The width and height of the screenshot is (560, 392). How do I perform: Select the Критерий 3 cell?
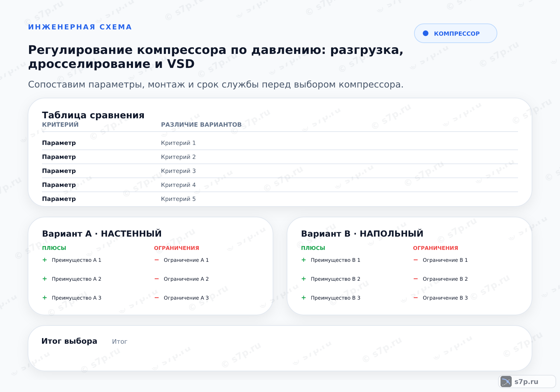[x=178, y=171]
